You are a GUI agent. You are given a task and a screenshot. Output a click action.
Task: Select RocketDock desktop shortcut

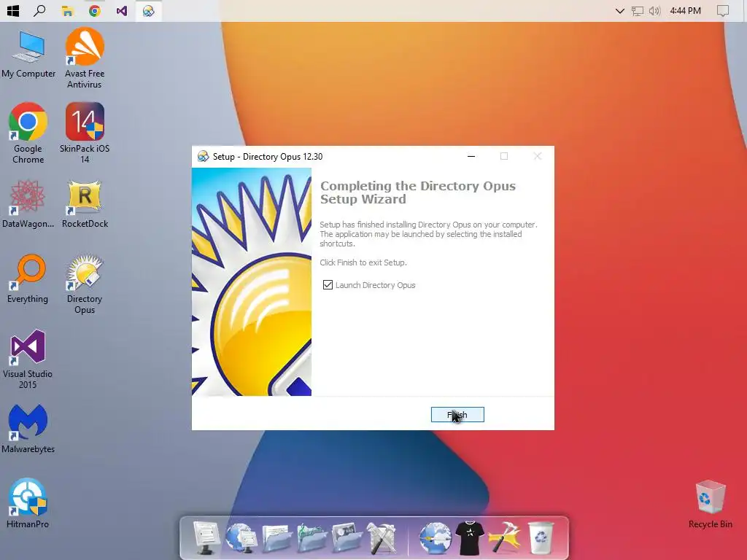[x=85, y=204]
